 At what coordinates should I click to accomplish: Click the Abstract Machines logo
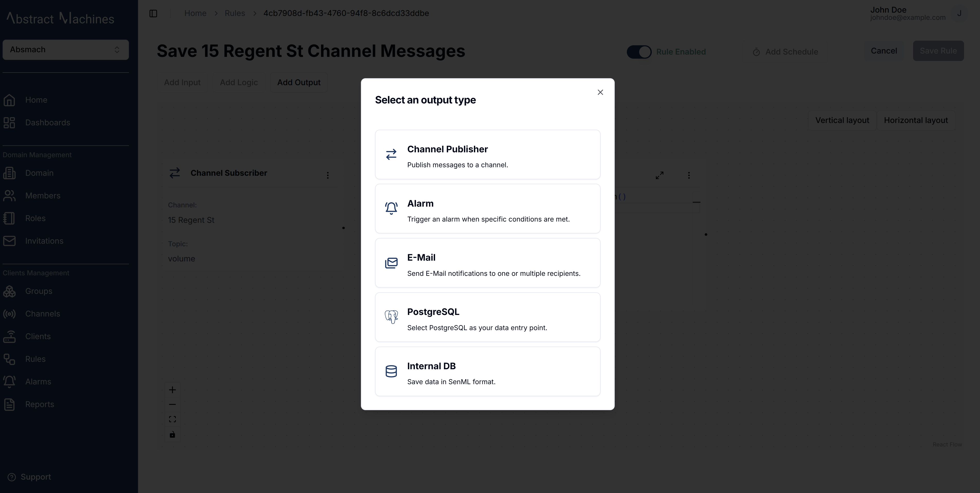(x=60, y=18)
